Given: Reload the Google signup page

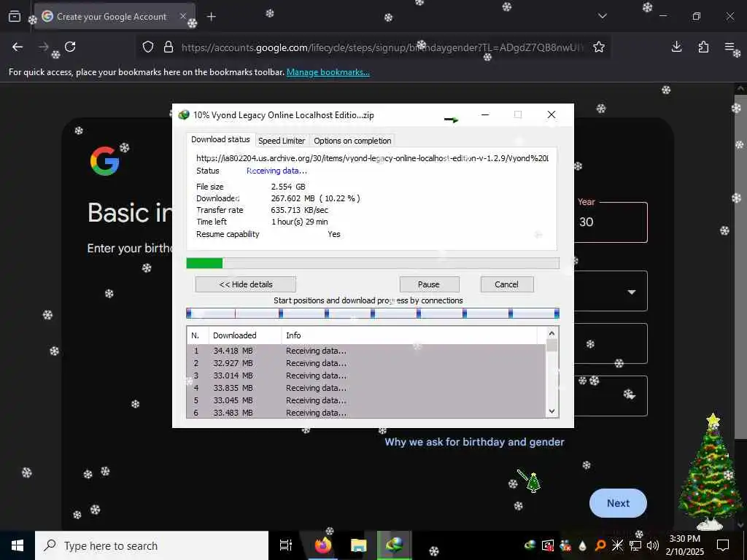Looking at the screenshot, I should point(70,47).
